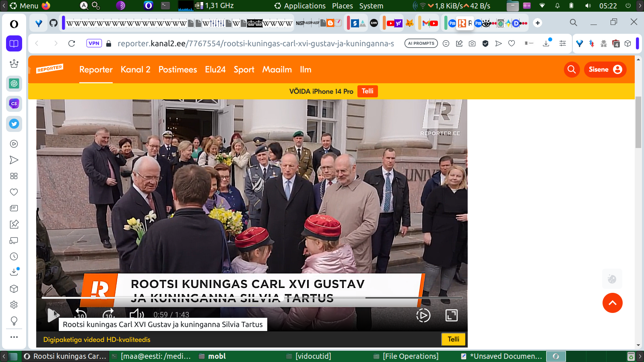Toggle fullscreen mode on the video player
The height and width of the screenshot is (362, 644).
[x=452, y=315]
